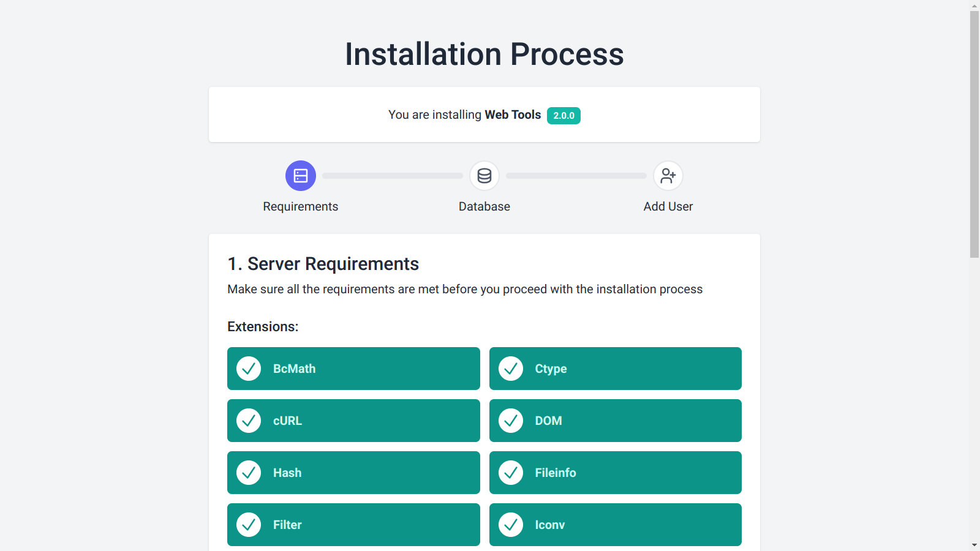Viewport: 980px width, 551px height.
Task: Select the Requirements step label
Action: [301, 206]
